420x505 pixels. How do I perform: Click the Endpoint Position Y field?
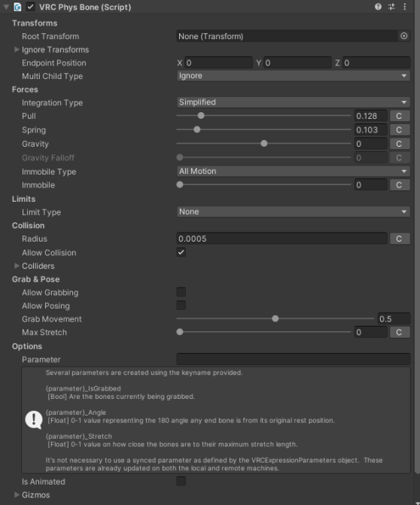coord(297,62)
